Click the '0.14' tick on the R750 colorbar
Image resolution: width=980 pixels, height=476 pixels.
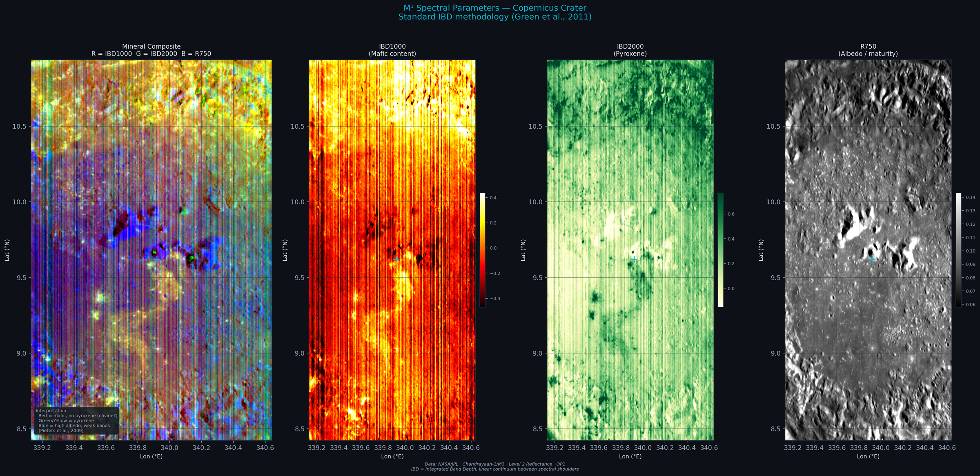click(971, 197)
